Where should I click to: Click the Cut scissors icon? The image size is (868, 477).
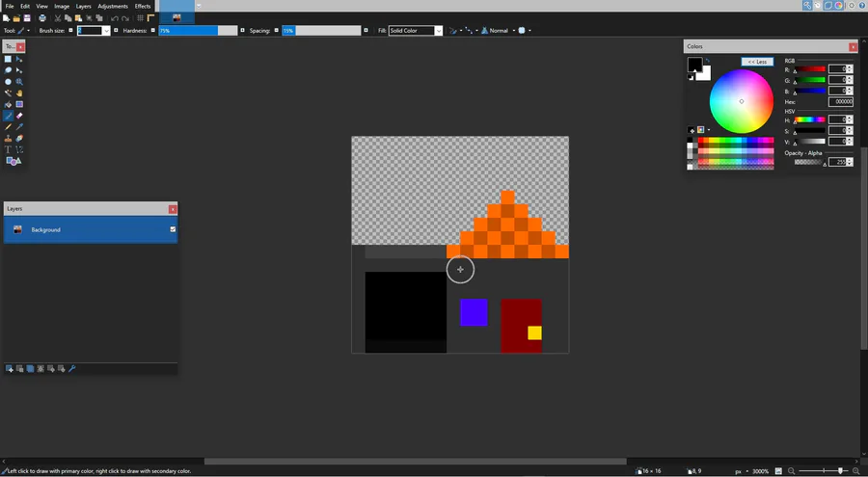click(58, 18)
